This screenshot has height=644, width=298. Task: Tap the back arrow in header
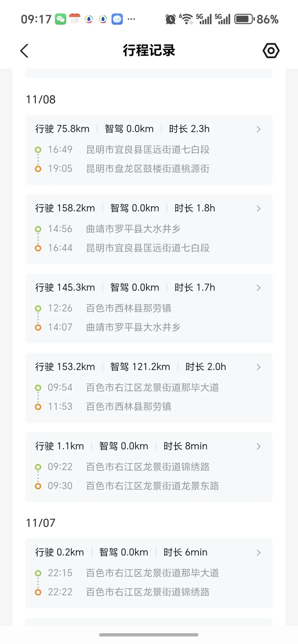(x=24, y=50)
